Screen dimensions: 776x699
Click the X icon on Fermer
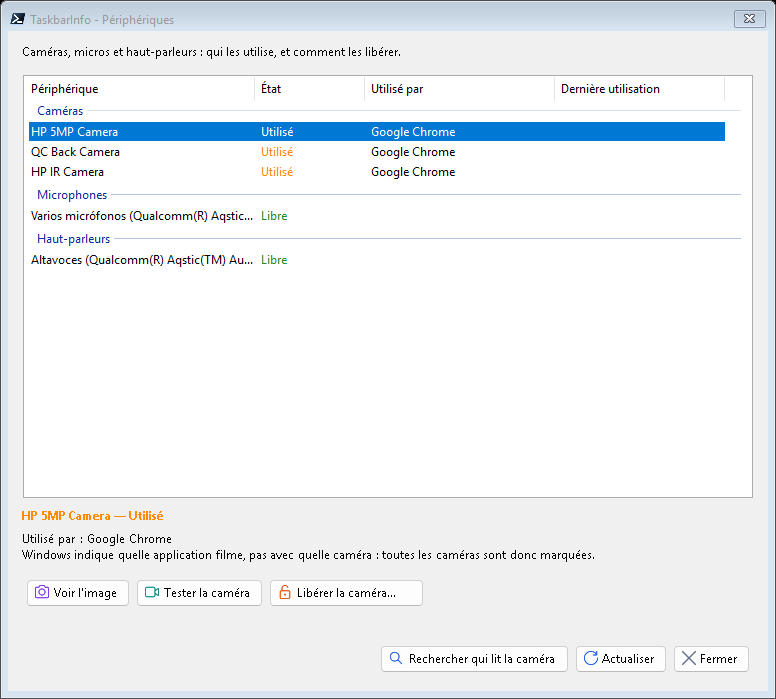pos(688,658)
